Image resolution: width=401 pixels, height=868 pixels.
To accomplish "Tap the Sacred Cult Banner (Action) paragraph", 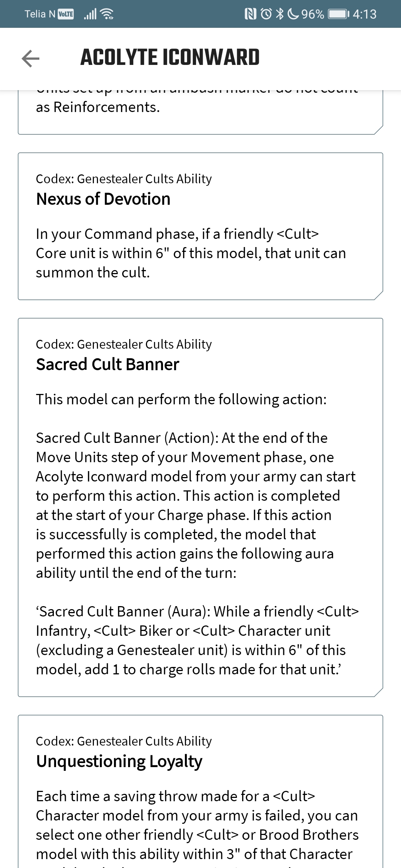I will [x=196, y=505].
